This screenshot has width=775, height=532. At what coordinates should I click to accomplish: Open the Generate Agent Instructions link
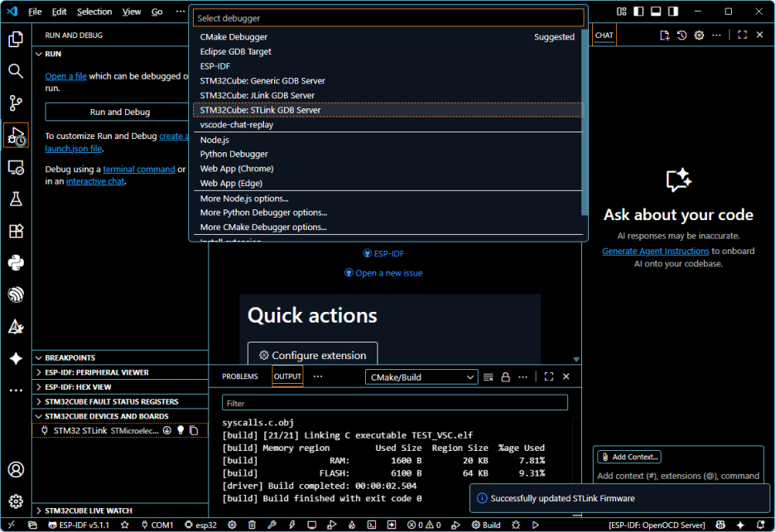656,251
